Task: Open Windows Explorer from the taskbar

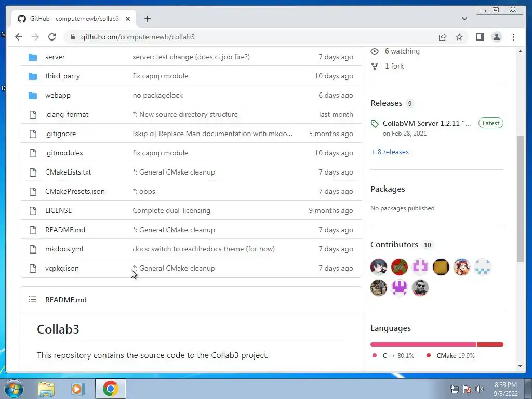Action: [46, 389]
